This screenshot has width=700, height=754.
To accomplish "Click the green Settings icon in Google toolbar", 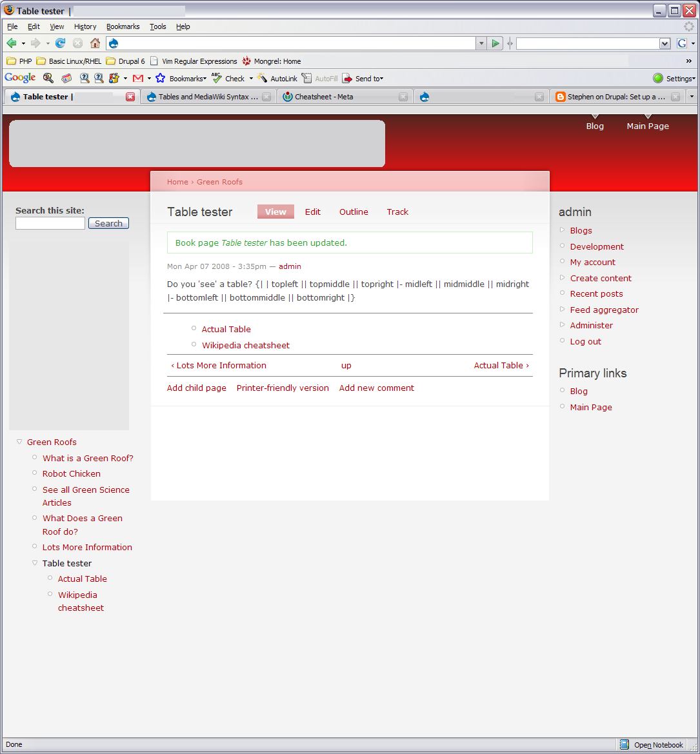I will 658,78.
